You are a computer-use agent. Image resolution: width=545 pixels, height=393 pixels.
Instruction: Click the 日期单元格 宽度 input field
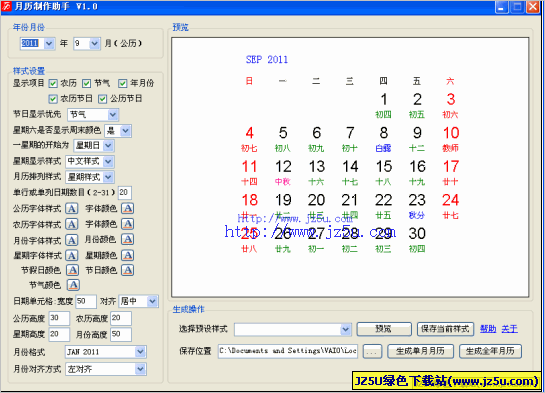pyautogui.click(x=86, y=301)
